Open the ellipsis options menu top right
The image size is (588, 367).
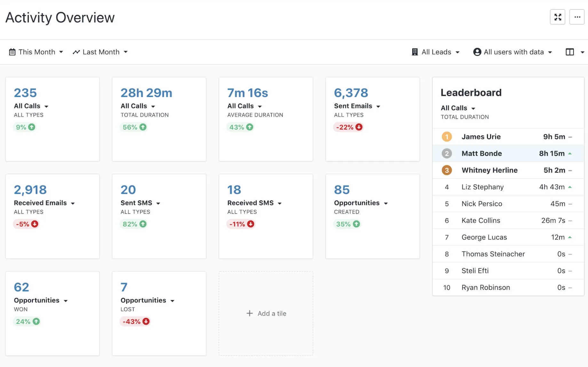point(577,17)
